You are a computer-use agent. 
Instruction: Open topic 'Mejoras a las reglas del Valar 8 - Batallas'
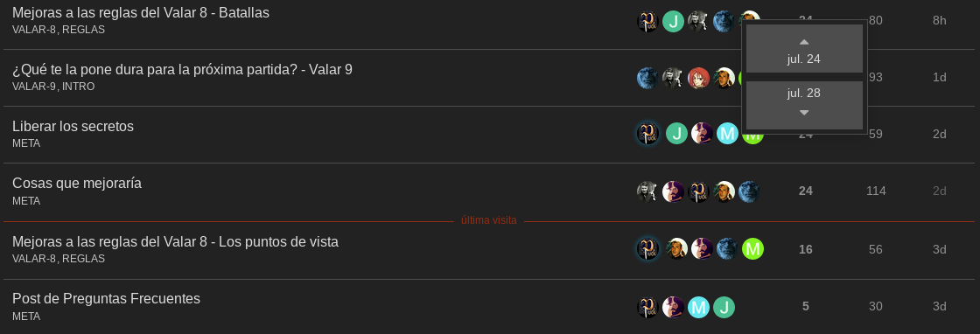[x=141, y=12]
